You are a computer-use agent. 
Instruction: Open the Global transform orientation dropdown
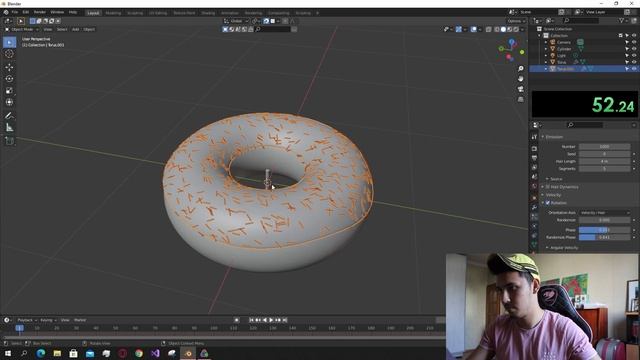tap(236, 21)
